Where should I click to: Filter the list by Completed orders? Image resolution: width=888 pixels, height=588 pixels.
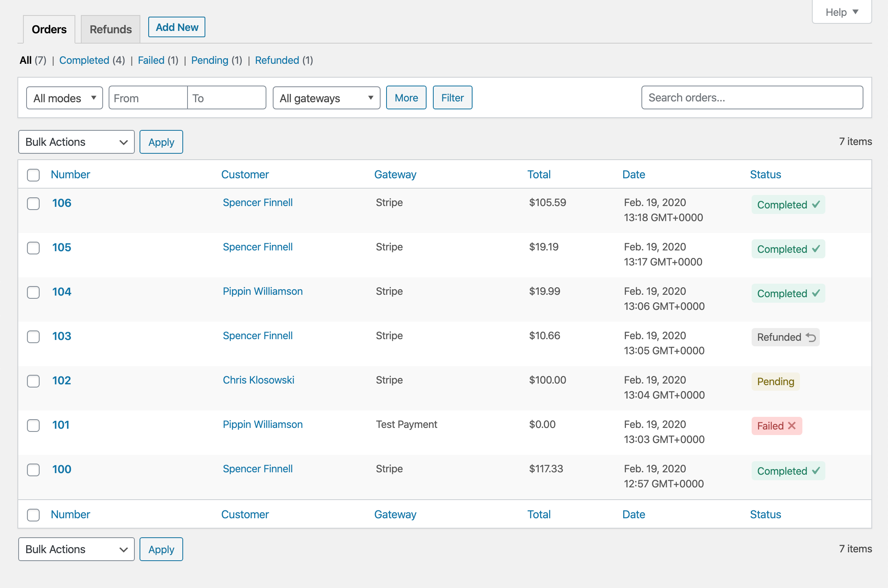[x=84, y=60]
